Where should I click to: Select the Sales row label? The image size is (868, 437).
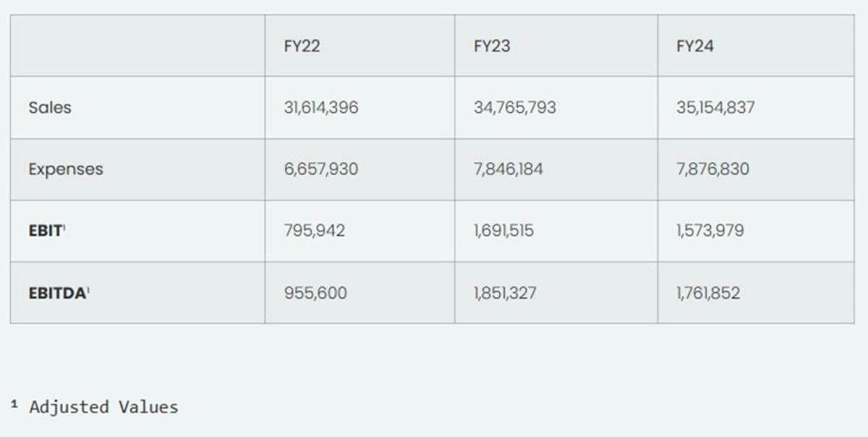[x=50, y=108]
